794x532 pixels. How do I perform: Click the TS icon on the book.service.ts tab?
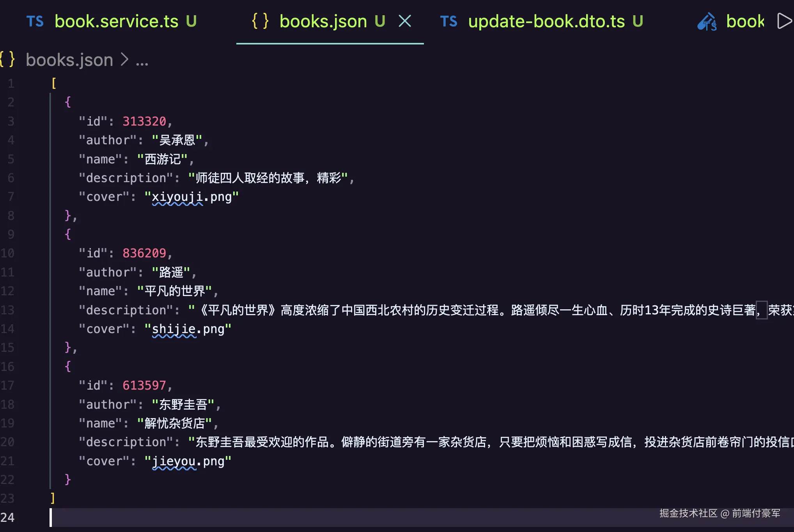click(35, 21)
